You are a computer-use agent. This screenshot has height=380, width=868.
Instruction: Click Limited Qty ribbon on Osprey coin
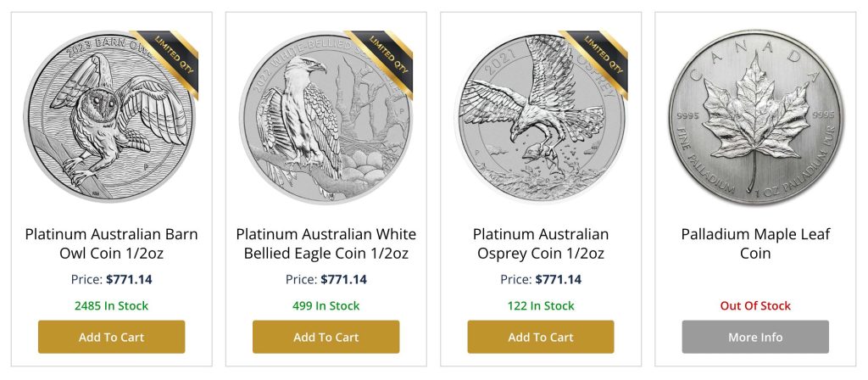coord(596,56)
